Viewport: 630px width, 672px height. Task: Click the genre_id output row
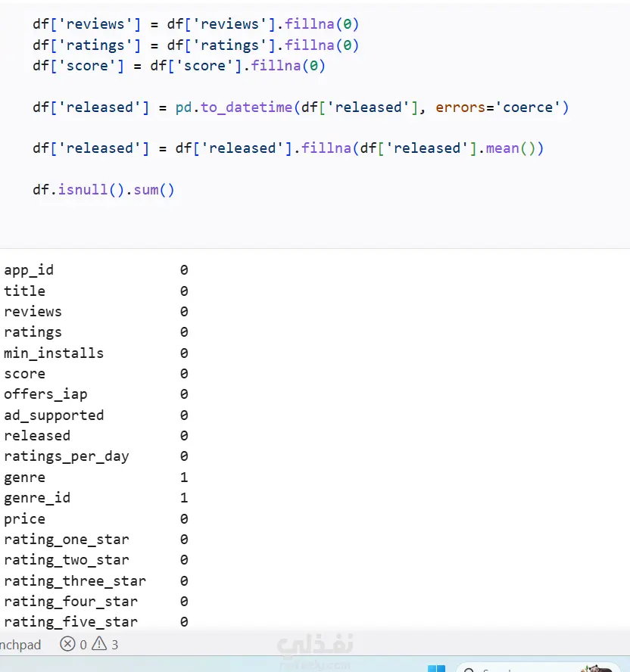(x=96, y=498)
